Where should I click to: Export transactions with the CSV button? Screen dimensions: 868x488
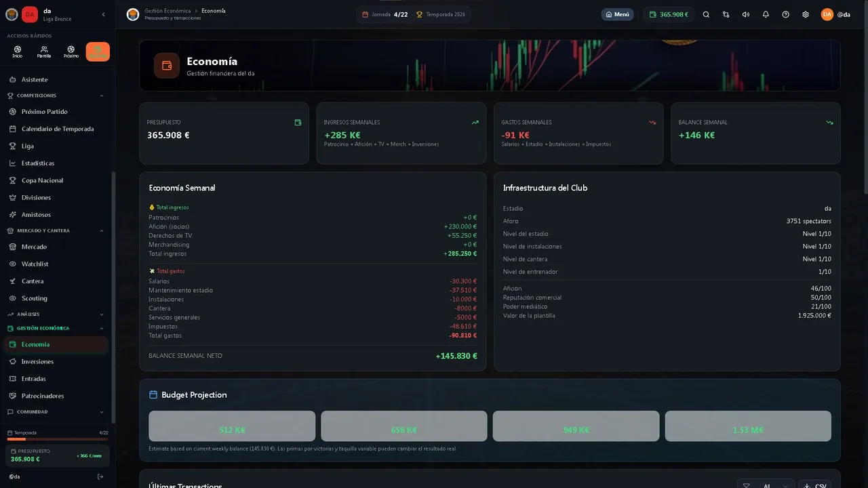tap(815, 485)
